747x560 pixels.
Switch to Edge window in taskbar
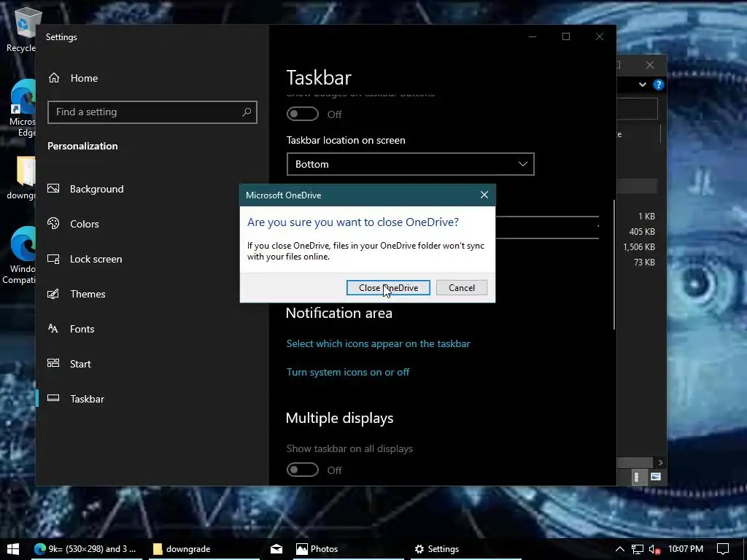[85, 549]
